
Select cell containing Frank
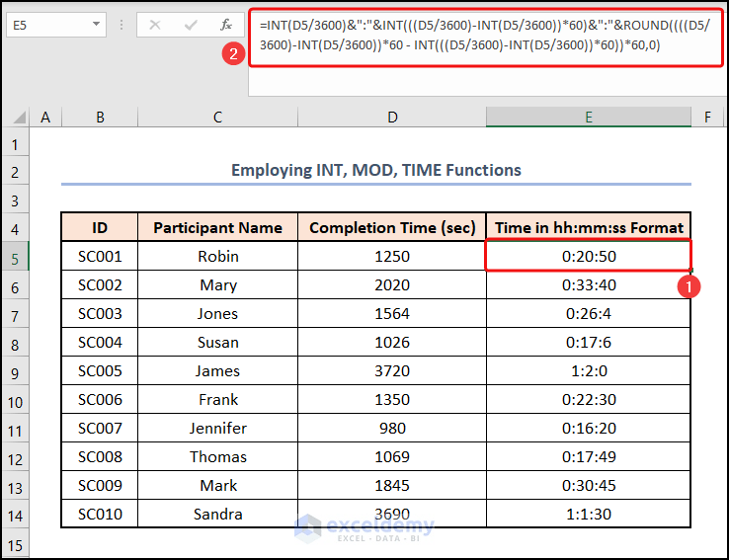[217, 400]
